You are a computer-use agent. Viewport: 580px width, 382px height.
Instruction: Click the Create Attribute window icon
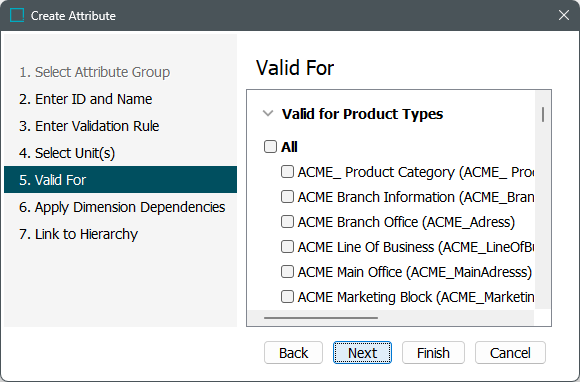point(17,16)
